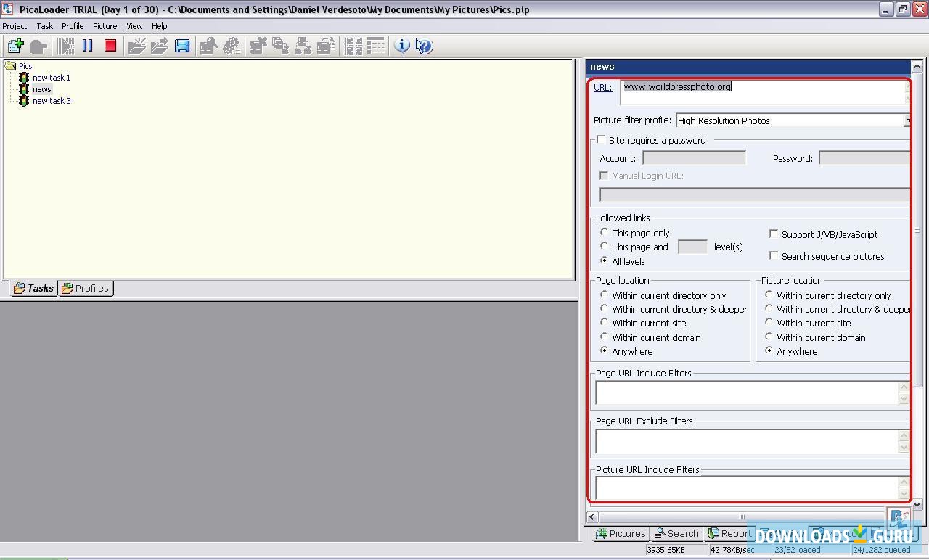
Task: Click the grayed gear settings icon
Action: [232, 46]
